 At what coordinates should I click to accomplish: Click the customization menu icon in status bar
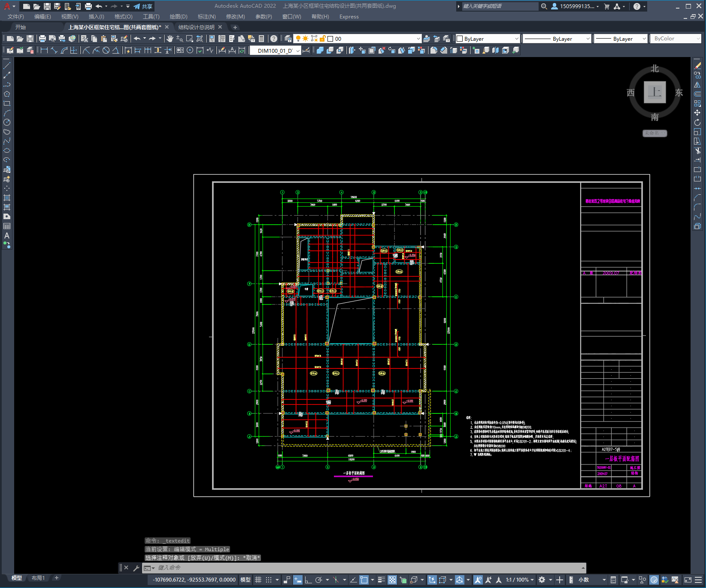[698, 580]
